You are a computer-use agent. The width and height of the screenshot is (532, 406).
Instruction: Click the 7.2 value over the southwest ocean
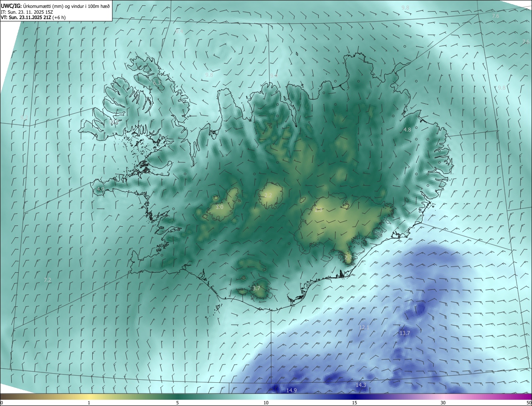point(47,280)
